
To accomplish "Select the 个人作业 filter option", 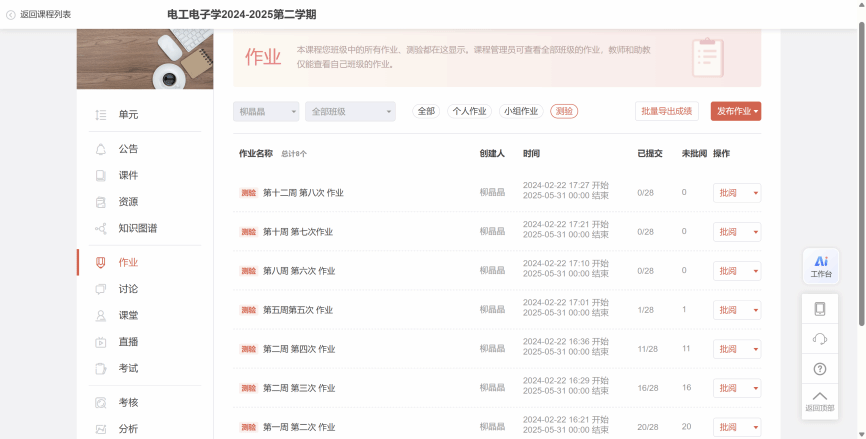I will 469,111.
